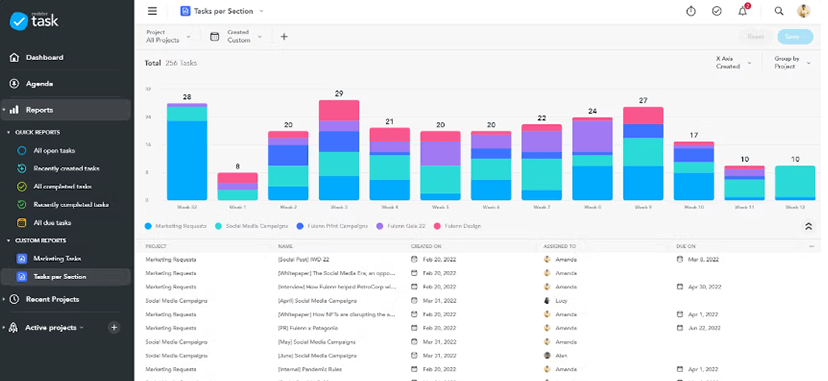
Task: Click the Week 3 bar in chart
Action: point(339,150)
